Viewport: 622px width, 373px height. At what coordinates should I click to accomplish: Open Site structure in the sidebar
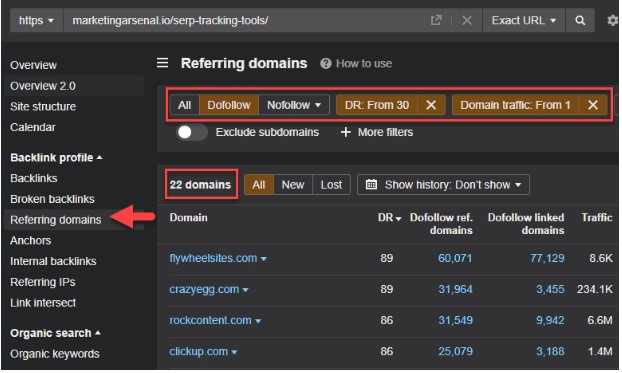click(43, 106)
